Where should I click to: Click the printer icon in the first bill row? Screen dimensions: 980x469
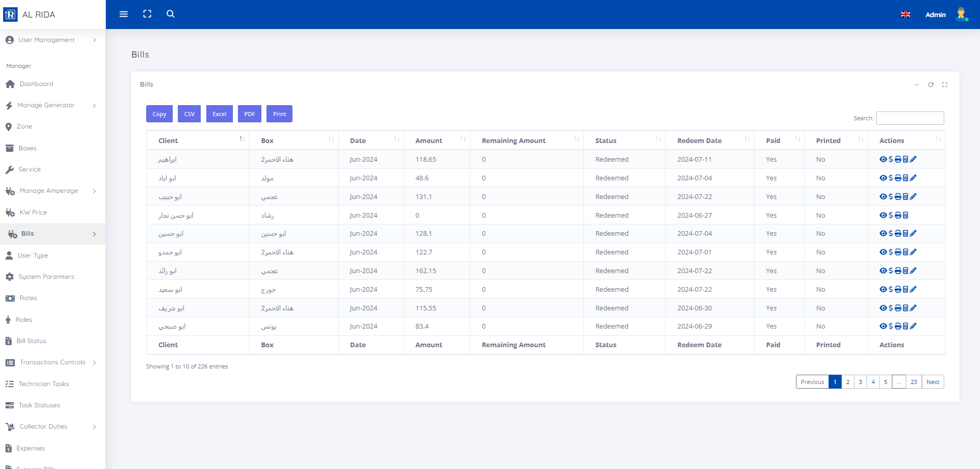(x=898, y=160)
